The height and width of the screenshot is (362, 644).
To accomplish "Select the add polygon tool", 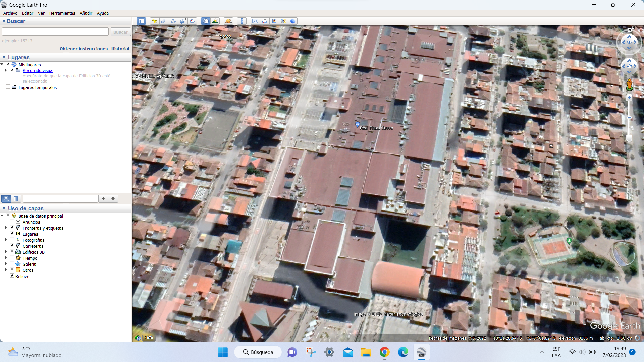I will [x=164, y=21].
